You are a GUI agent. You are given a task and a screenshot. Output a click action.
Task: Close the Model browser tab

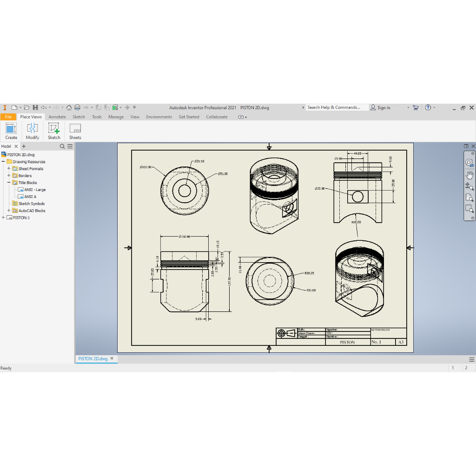[16, 146]
